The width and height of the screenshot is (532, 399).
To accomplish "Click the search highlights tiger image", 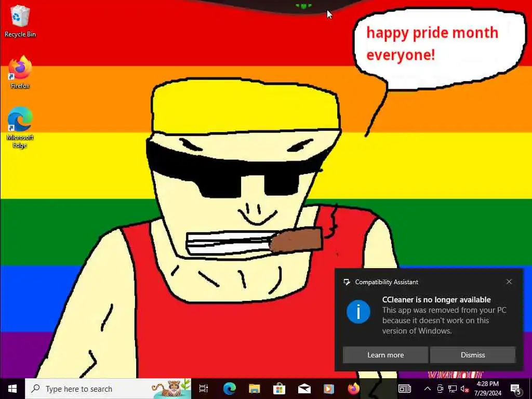I will [x=171, y=389].
